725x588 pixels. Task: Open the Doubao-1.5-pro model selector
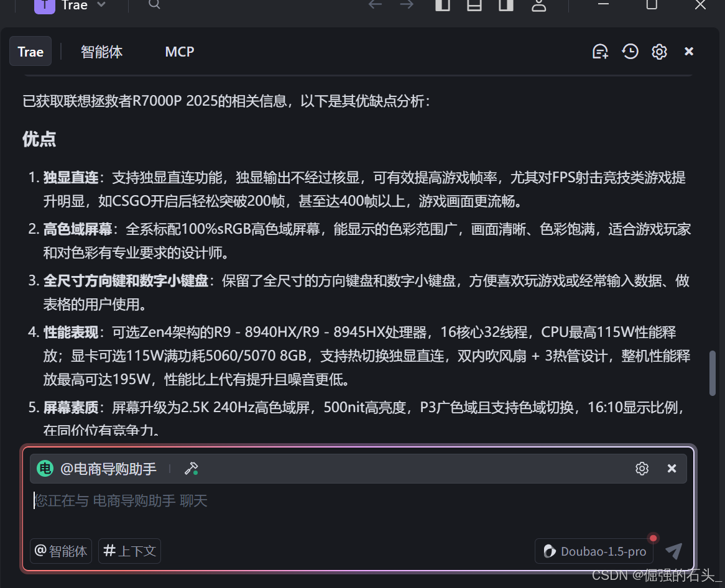click(594, 551)
